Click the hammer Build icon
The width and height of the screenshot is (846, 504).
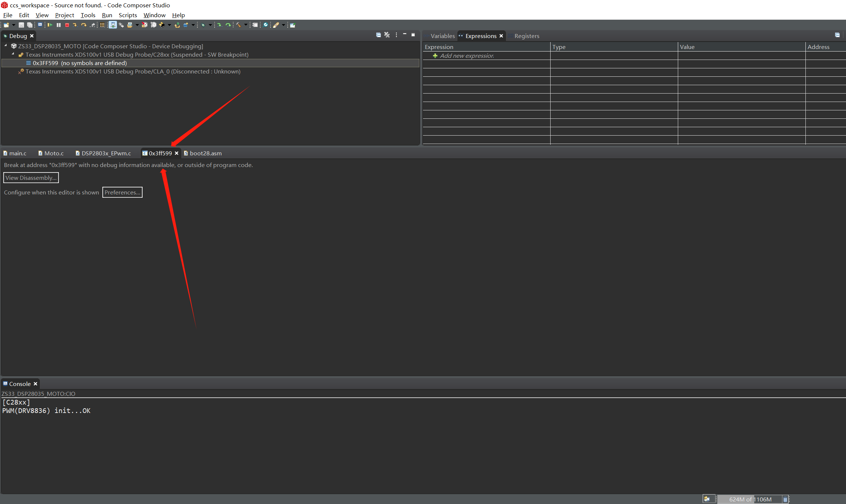tap(238, 25)
